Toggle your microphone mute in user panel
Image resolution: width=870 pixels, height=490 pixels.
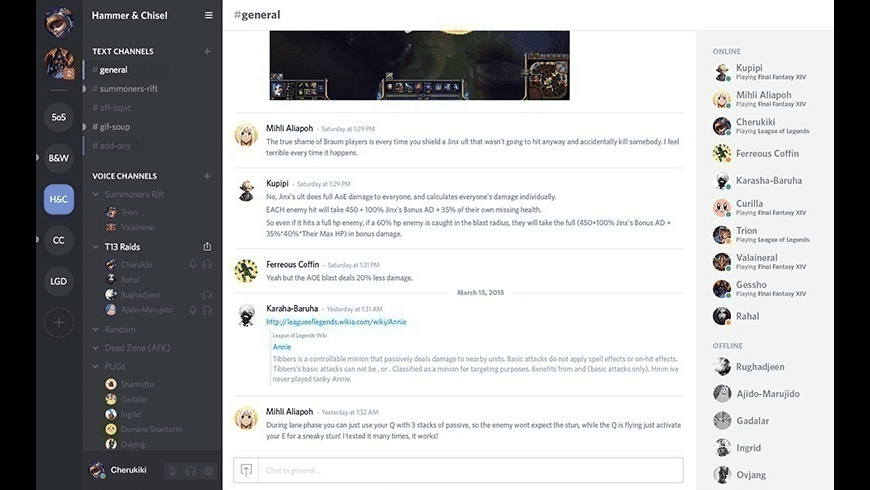(x=173, y=471)
